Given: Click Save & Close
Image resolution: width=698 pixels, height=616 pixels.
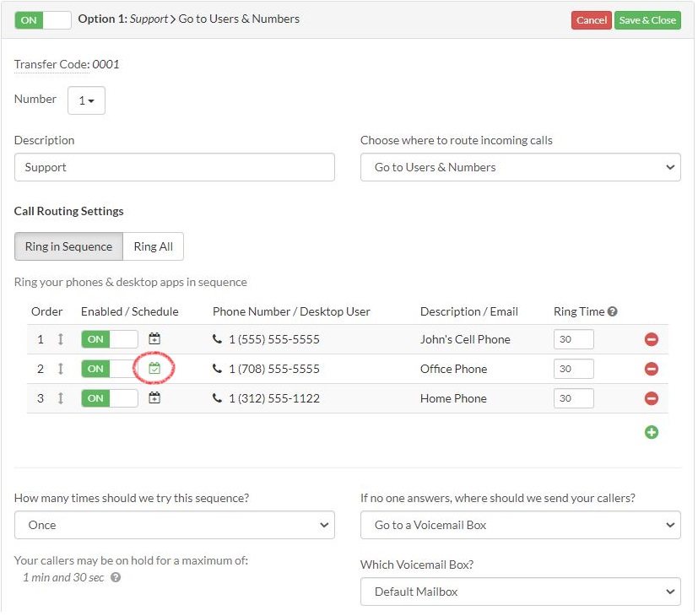Looking at the screenshot, I should (x=647, y=19).
